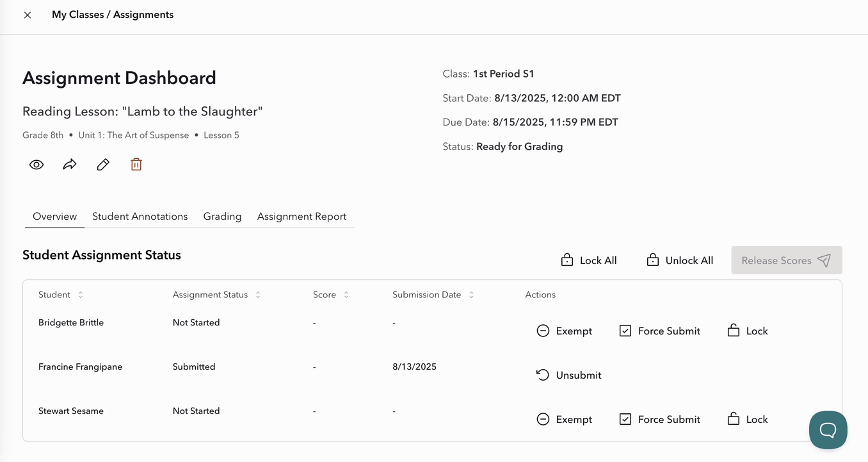Screen dimensions: 868x462
Task: Close the Assignments page with X icon
Action: click(x=28, y=15)
